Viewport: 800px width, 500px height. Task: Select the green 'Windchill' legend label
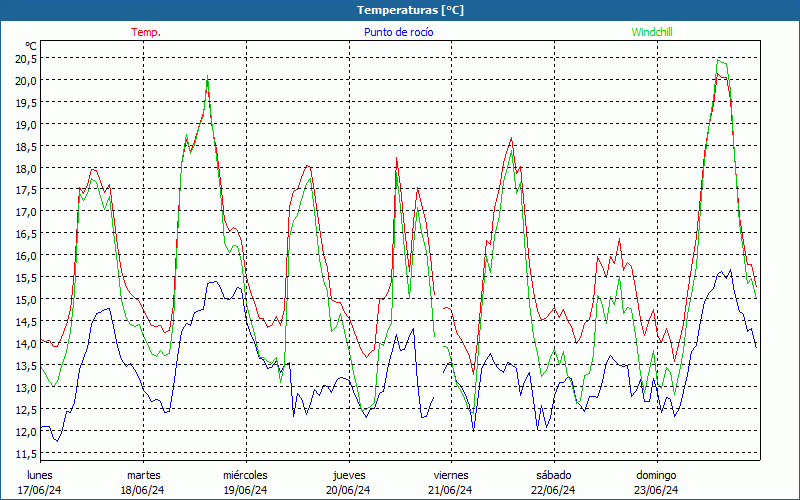coord(652,32)
